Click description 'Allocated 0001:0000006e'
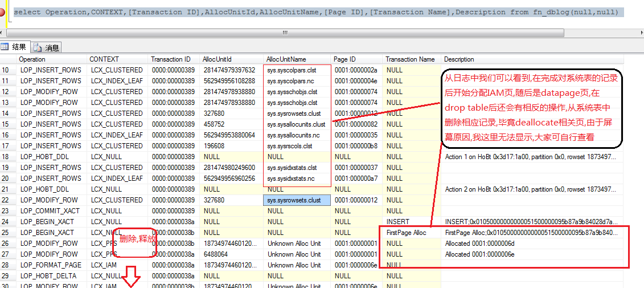Image resolution: width=644 pixels, height=288 pixels. [479, 254]
